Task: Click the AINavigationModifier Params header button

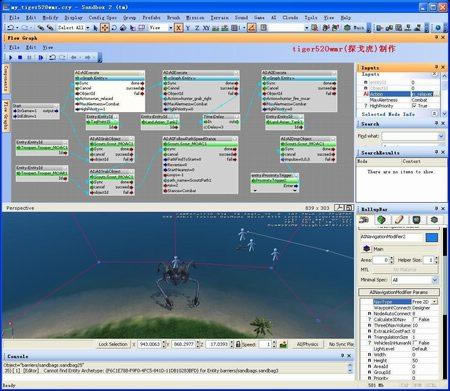Action: point(399,292)
